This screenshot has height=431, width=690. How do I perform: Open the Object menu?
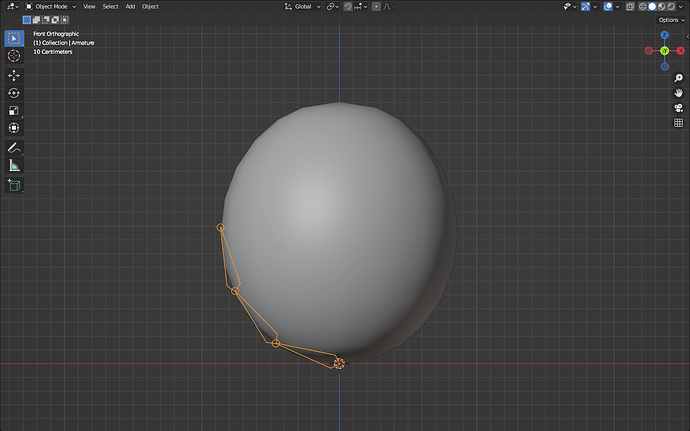pos(150,7)
